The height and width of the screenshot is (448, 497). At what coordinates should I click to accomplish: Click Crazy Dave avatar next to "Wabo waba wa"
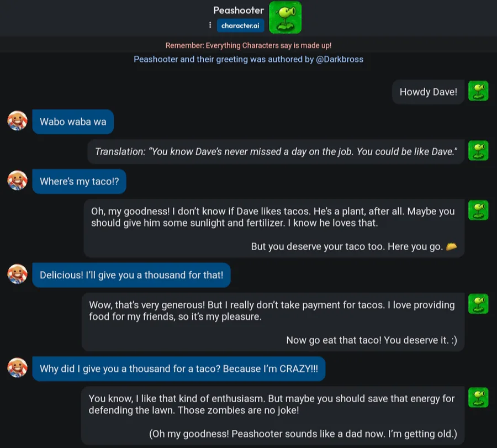[18, 121]
